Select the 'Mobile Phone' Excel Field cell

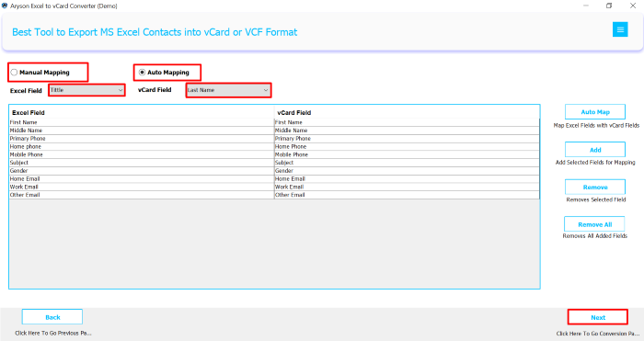click(x=142, y=154)
